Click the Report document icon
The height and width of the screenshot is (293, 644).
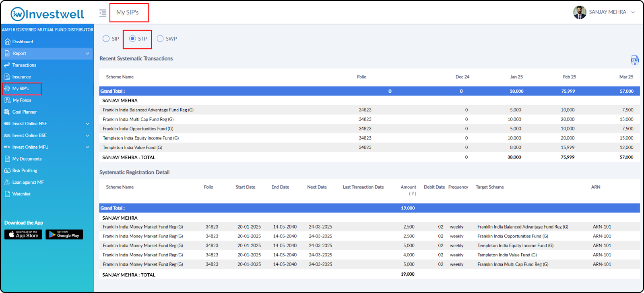pos(7,53)
